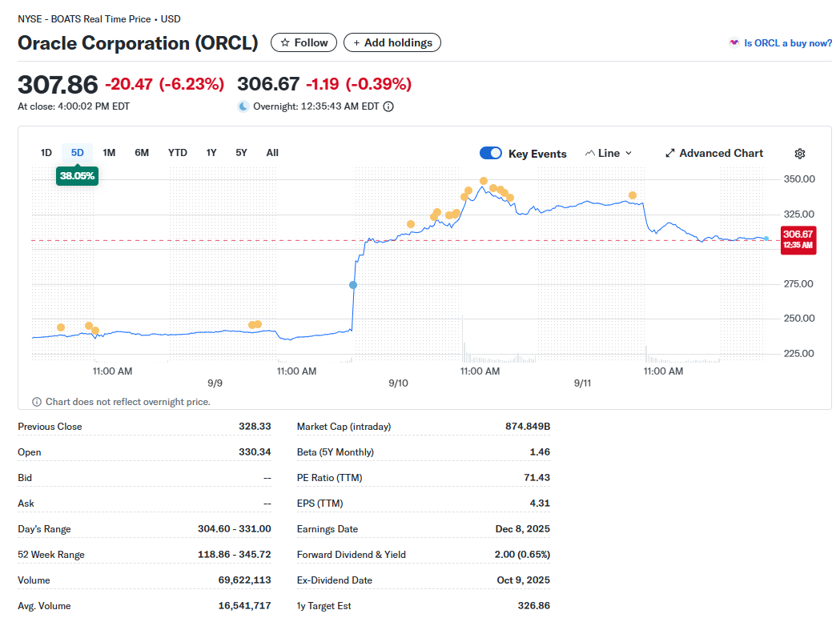Click the 350.00 y-axis label
This screenshot has height=618, width=840.
(x=798, y=179)
